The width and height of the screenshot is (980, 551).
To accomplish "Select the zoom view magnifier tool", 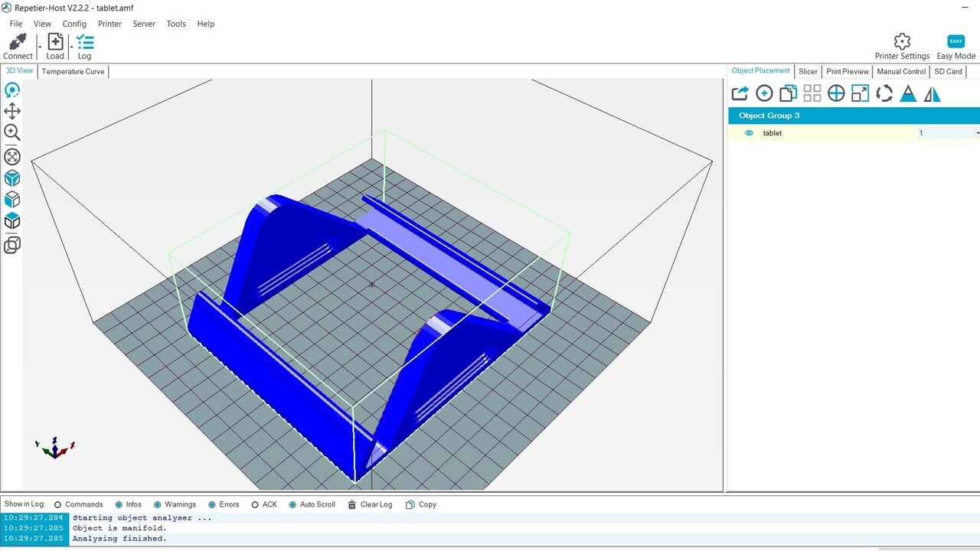I will pos(12,132).
